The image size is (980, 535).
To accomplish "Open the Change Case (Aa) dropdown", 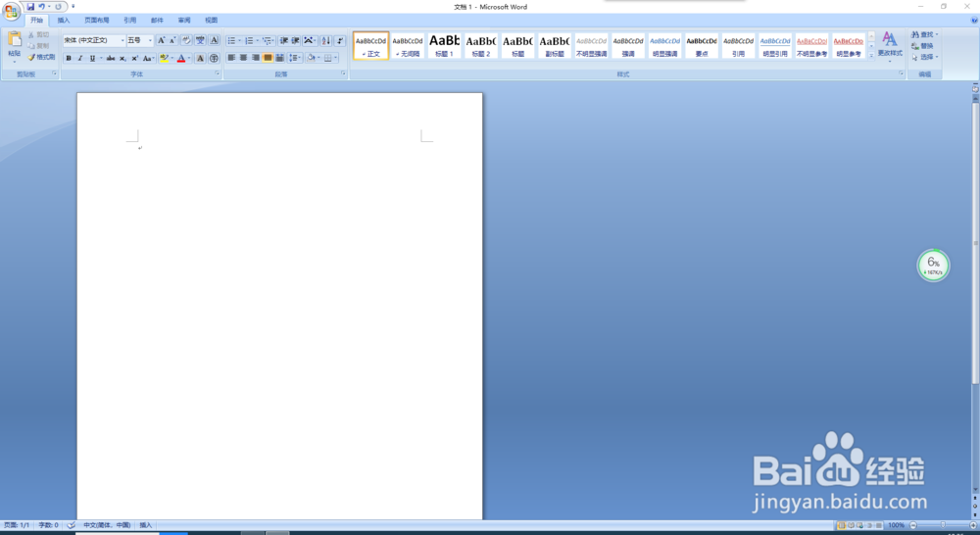I will pos(148,58).
